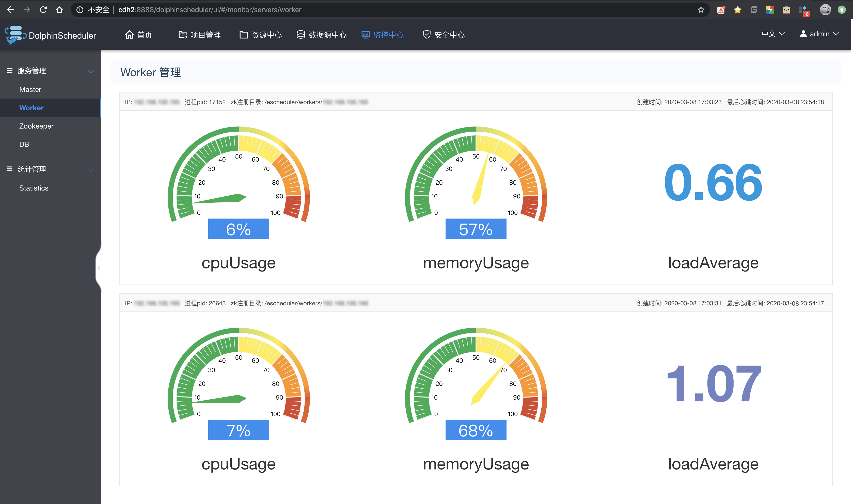The width and height of the screenshot is (853, 504).
Task: Open Statistics in the sidebar
Action: pyautogui.click(x=34, y=188)
